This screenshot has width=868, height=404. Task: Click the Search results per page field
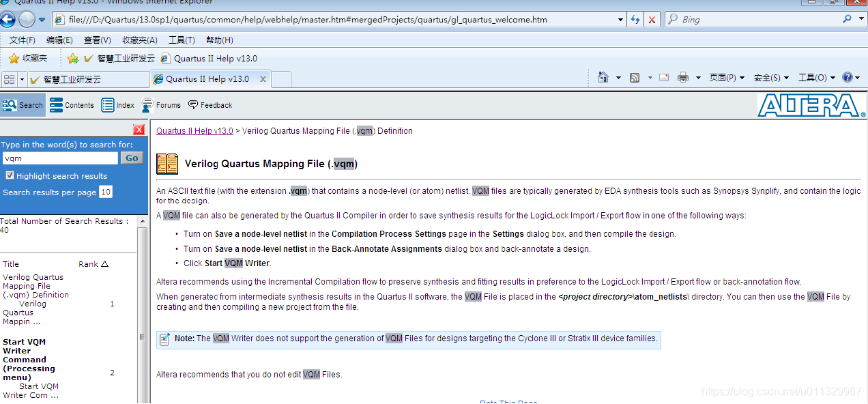tap(106, 192)
